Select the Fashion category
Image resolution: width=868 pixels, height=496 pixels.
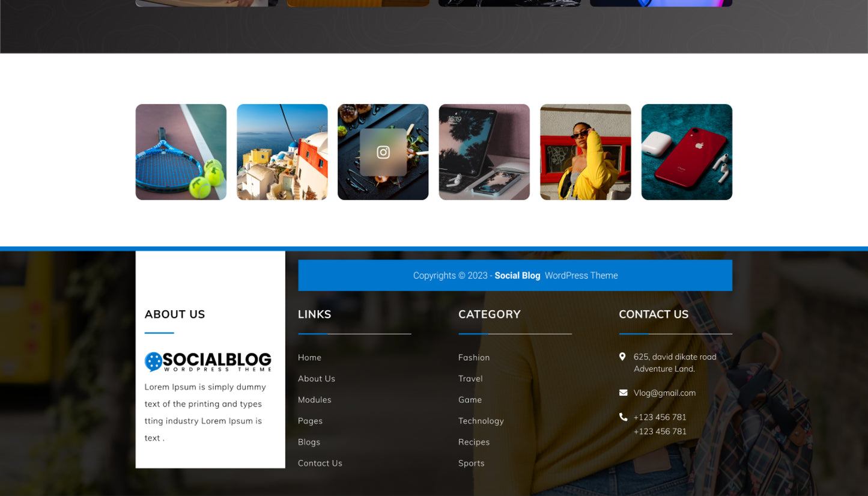coord(474,357)
